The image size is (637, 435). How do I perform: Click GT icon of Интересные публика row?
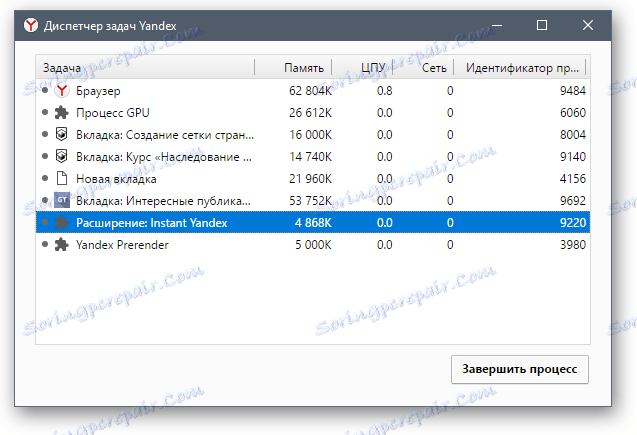pyautogui.click(x=62, y=200)
